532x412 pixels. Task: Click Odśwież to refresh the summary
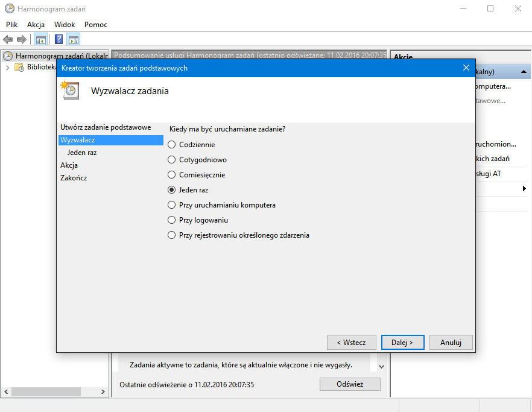(350, 384)
